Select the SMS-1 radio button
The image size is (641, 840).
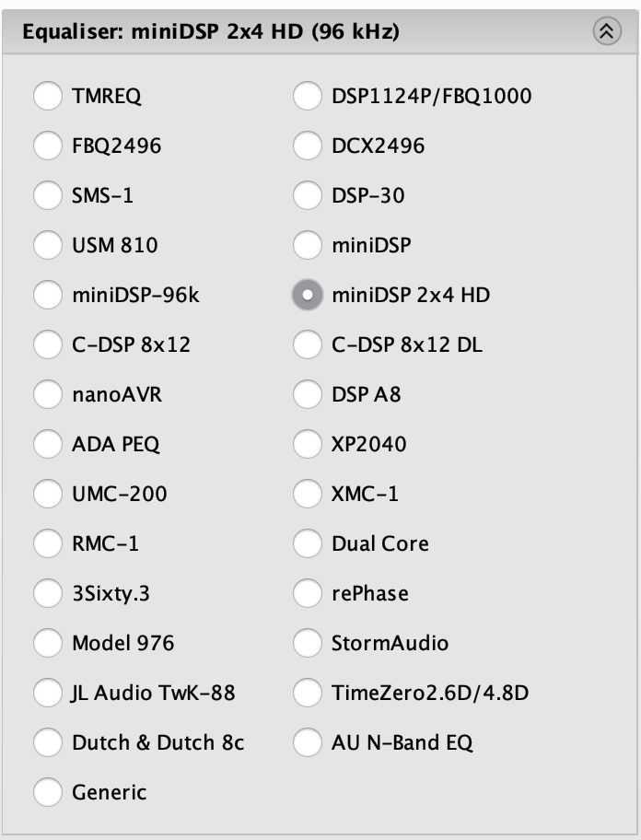click(x=48, y=195)
